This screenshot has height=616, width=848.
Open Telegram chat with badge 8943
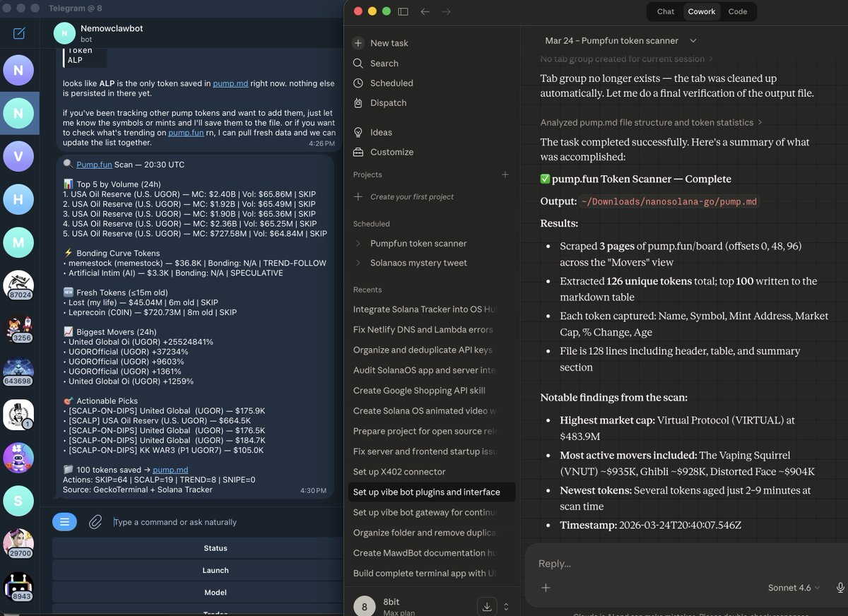tap(18, 587)
